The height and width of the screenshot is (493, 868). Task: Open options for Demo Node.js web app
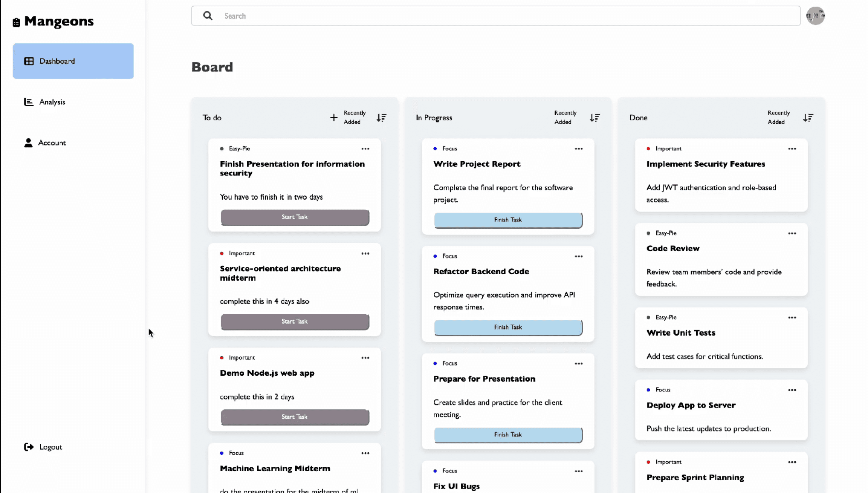click(x=365, y=358)
